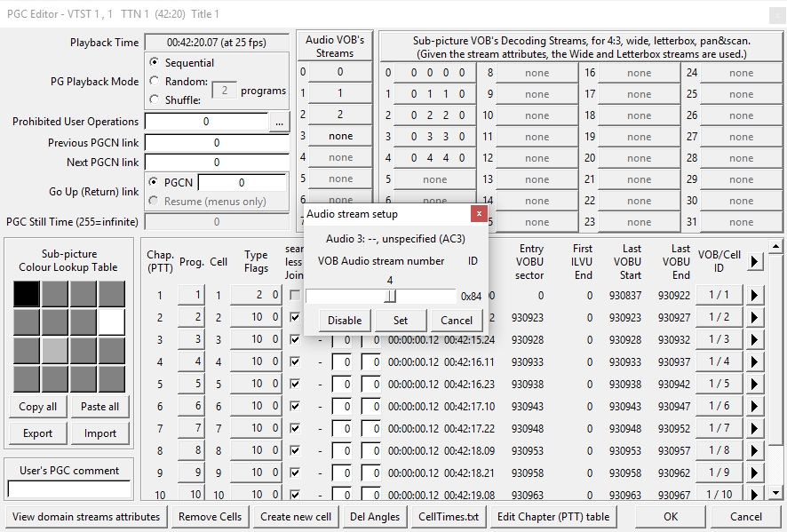Screen dimensions: 787x532
Task: Click Audio VOB stream 3 none button
Action: pyautogui.click(x=340, y=136)
